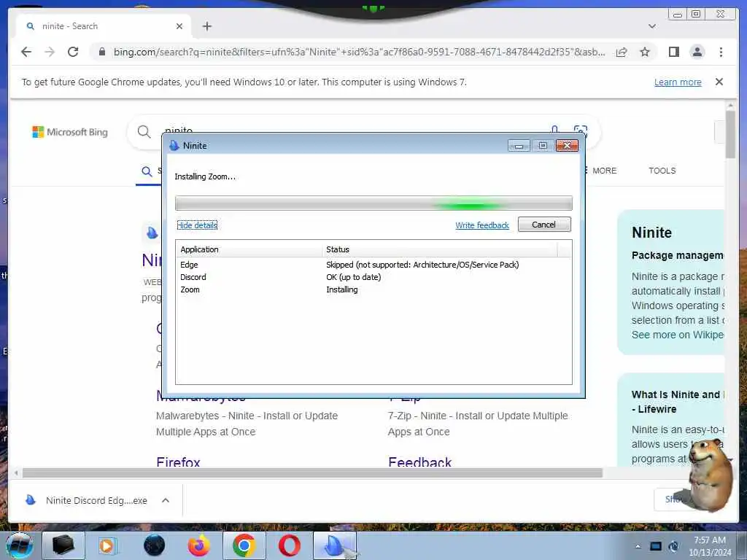This screenshot has width=747, height=560.
Task: Click the Ninite title bar icon
Action: click(174, 145)
